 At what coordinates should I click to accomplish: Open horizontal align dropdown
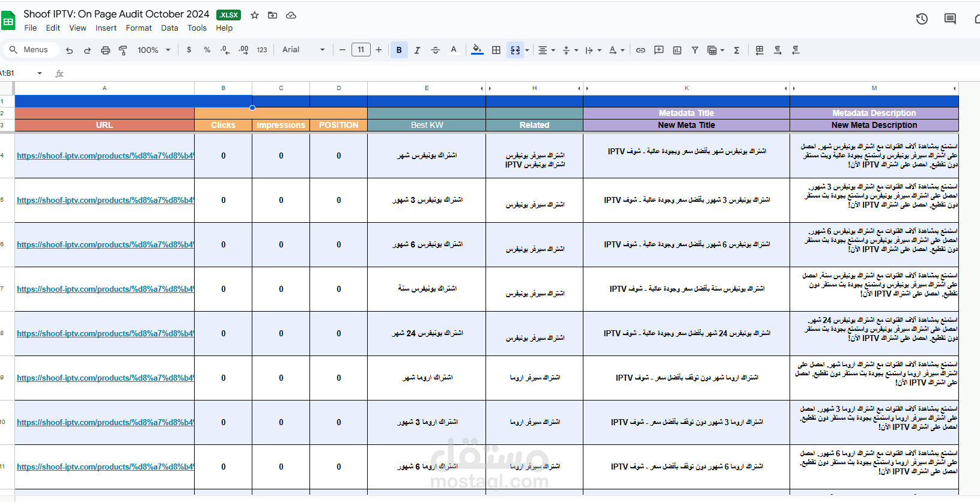click(547, 50)
